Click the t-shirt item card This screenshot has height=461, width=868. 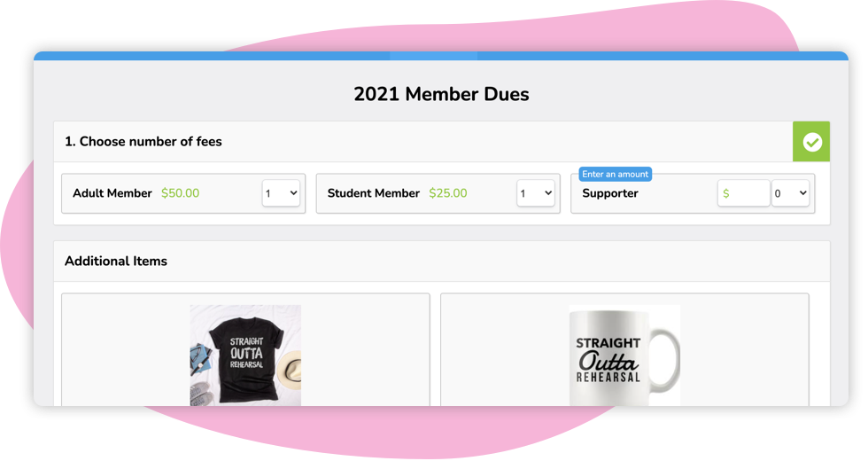(x=245, y=349)
